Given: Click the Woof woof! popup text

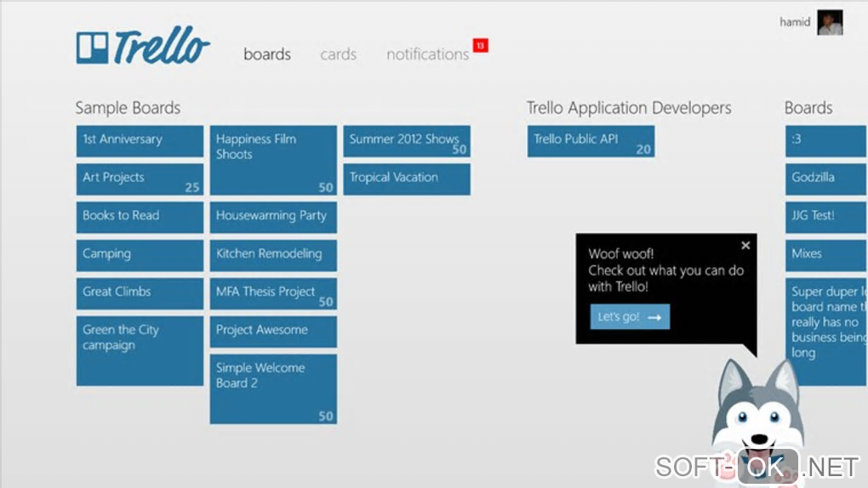Looking at the screenshot, I should [x=666, y=270].
